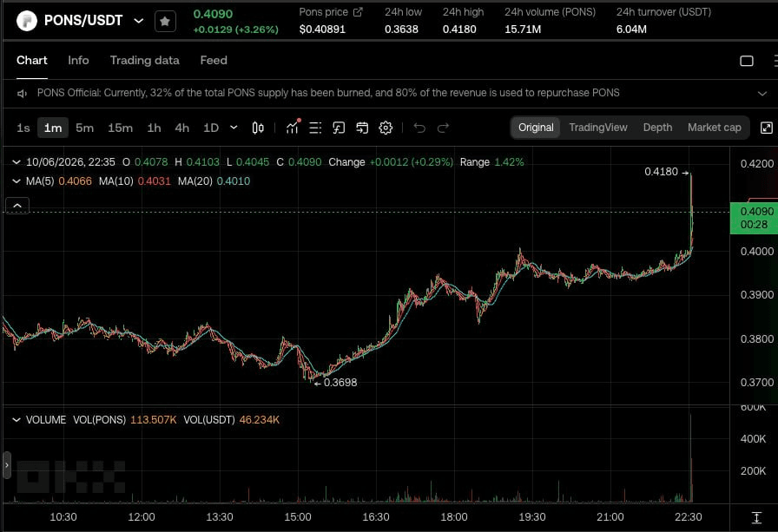Select the 15m timeframe
The height and width of the screenshot is (532, 778).
coord(120,128)
